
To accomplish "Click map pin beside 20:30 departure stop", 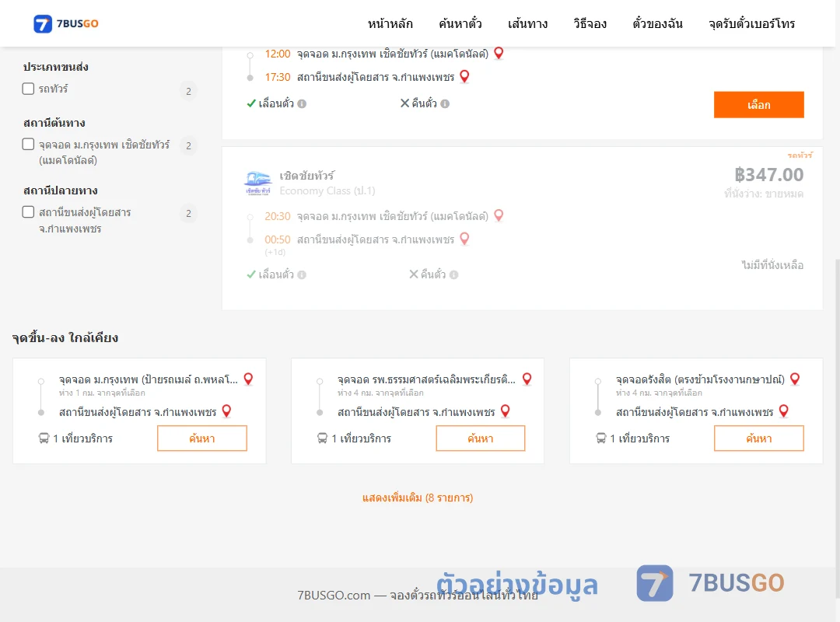I will click(x=499, y=215).
